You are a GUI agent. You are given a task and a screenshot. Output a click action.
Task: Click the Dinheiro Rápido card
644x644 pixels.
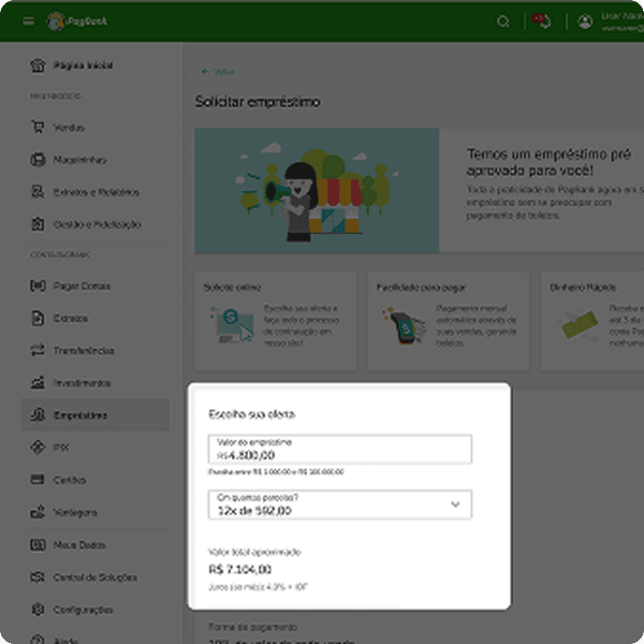[x=593, y=321]
